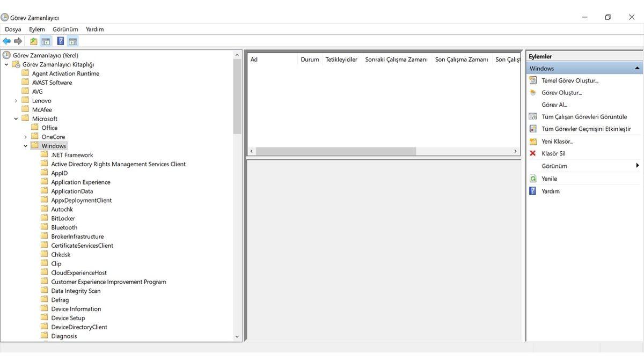Expand the Lenovo folder node
644x362 pixels.
(16, 101)
